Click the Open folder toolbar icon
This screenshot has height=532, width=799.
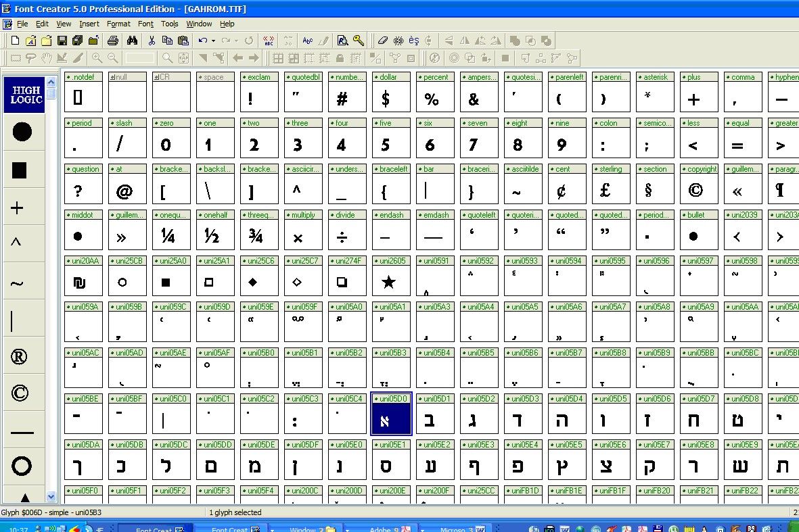click(47, 41)
